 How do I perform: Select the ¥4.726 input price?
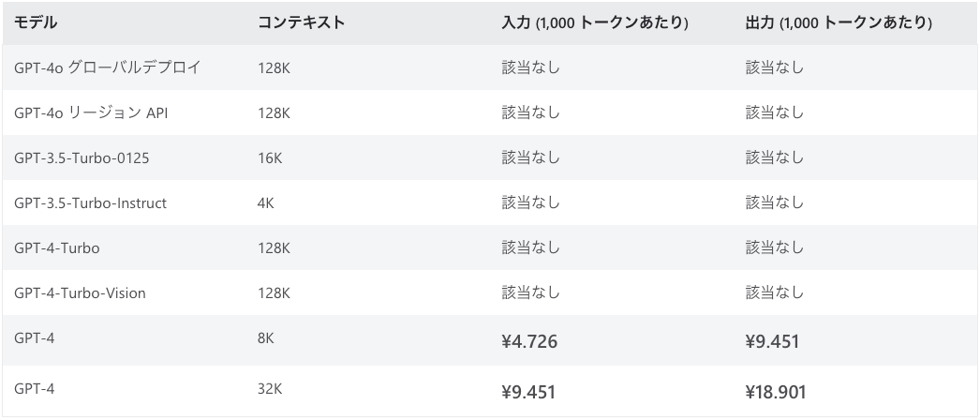tap(529, 341)
